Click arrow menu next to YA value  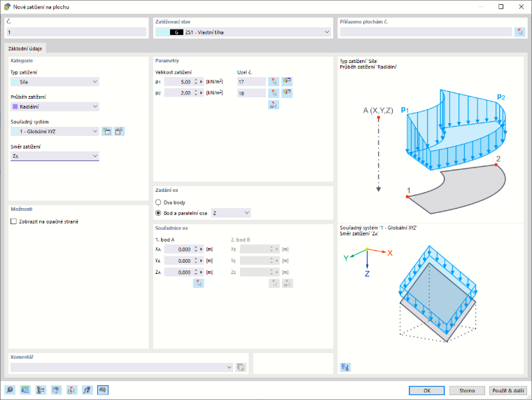pos(201,261)
